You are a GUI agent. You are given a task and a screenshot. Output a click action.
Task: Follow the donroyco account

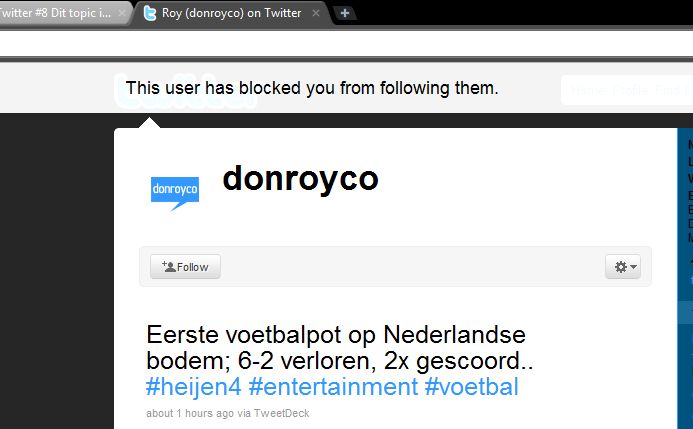coord(185,267)
